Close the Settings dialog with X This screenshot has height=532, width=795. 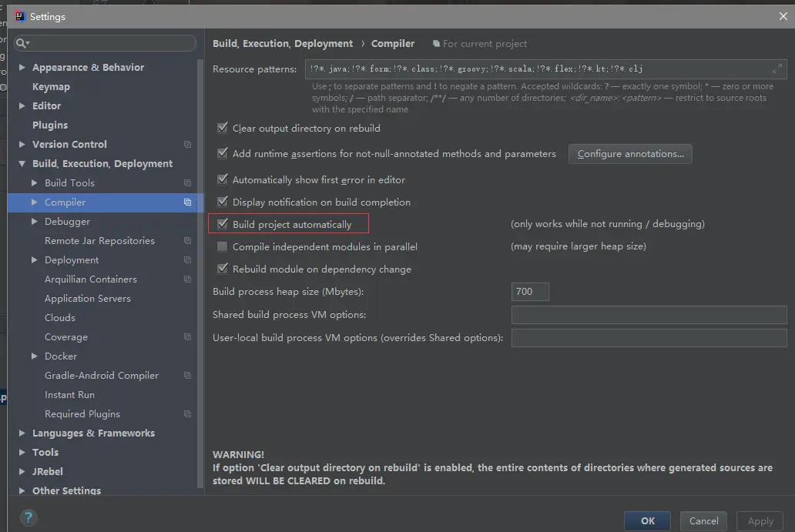[x=783, y=16]
